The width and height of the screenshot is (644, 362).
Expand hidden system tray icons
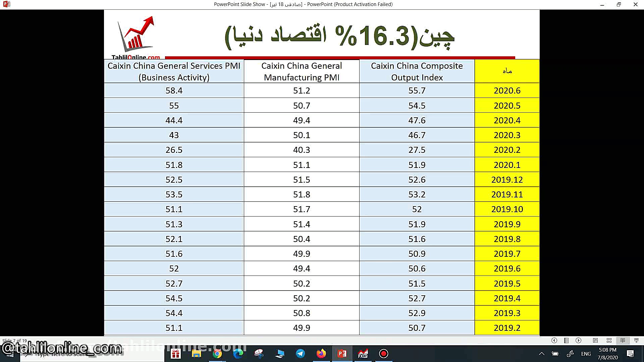[541, 354]
